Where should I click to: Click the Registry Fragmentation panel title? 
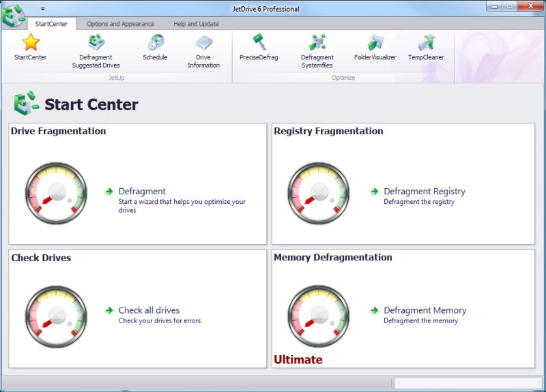tap(328, 131)
